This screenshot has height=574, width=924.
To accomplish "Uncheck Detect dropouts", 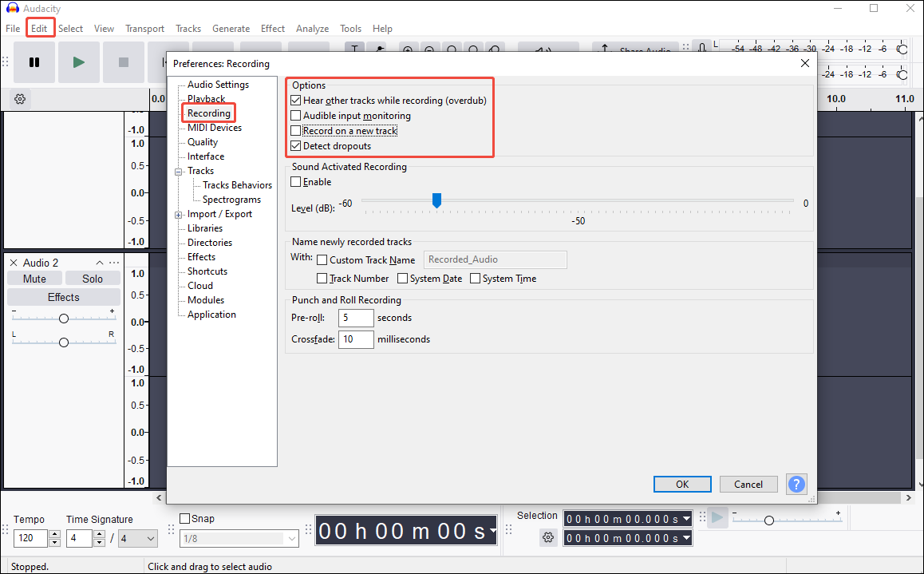I will (296, 146).
